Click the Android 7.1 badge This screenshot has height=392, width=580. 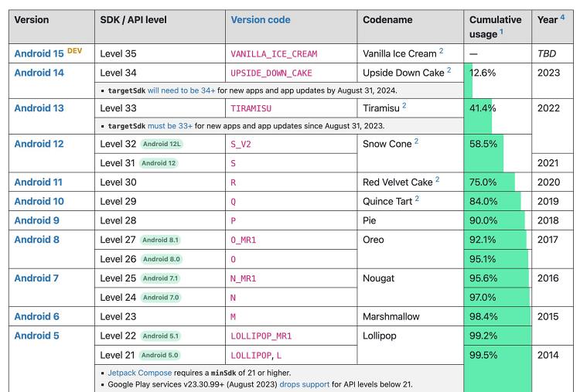point(160,278)
